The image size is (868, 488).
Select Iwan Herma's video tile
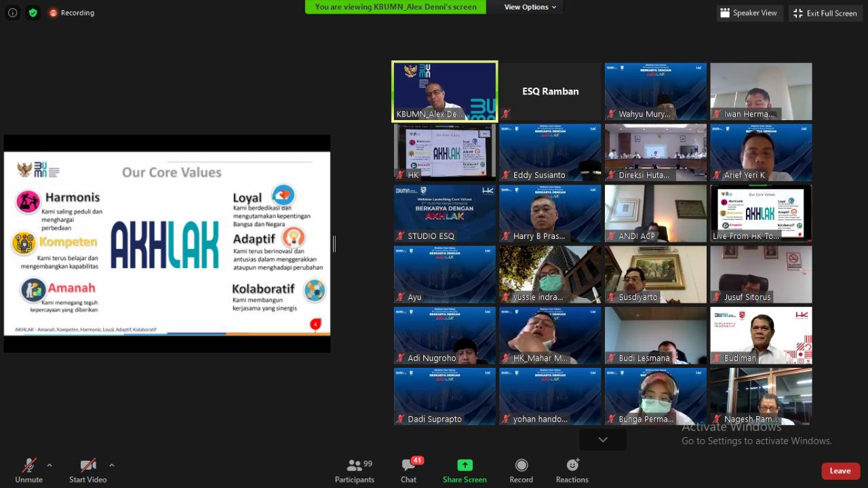[761, 92]
